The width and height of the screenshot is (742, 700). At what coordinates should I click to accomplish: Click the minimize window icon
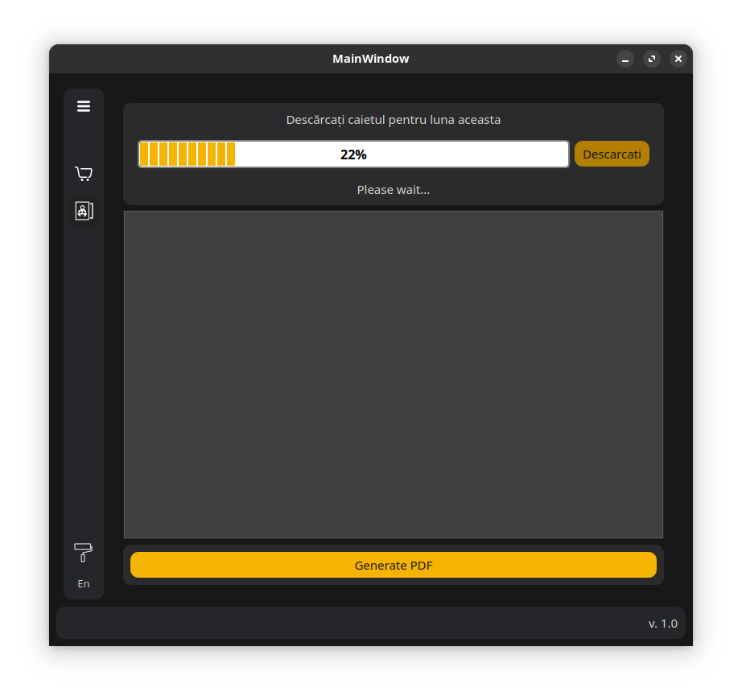(x=625, y=59)
